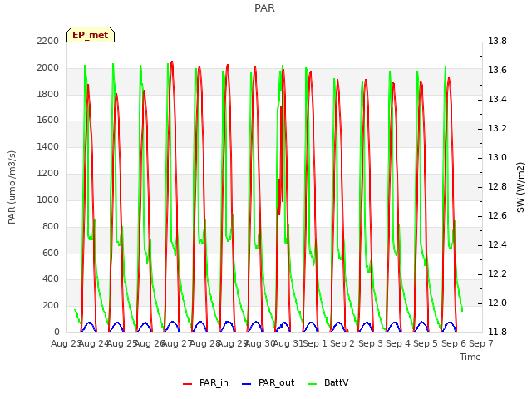Click the 12.4 right axis value
The width and height of the screenshot is (532, 399).
(x=497, y=244)
